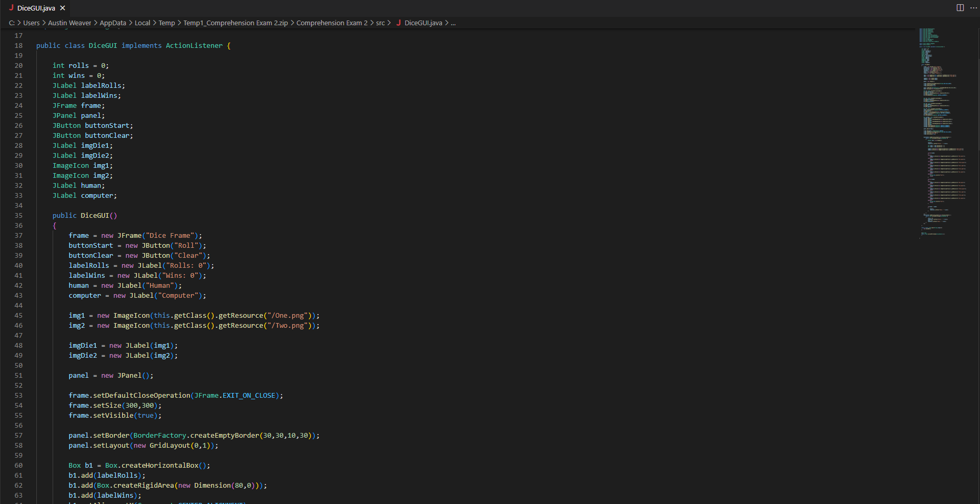Screen dimensions: 980x504
Task: Click 'JLabel labelRolls;' declaration
Action: pyautogui.click(x=89, y=86)
